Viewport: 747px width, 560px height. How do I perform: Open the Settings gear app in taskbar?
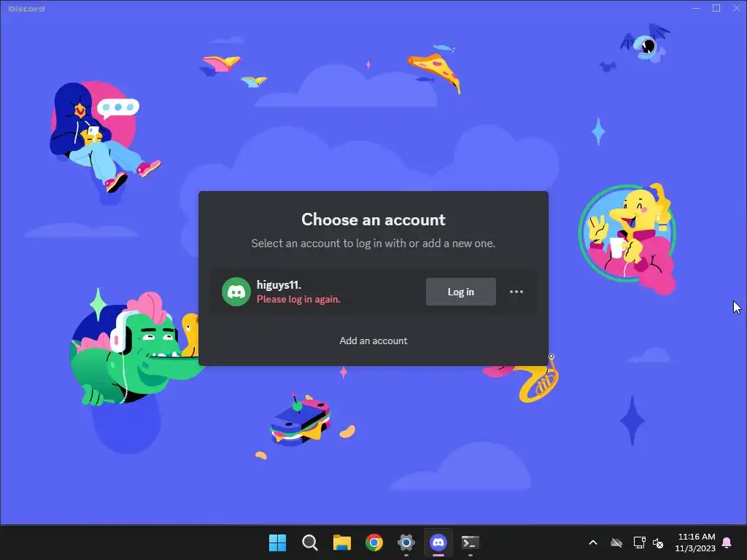(406, 542)
